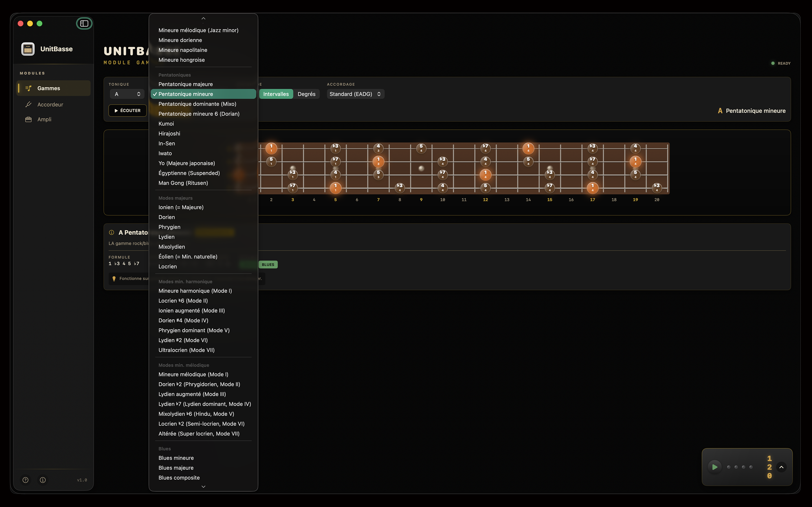Click the info icon at sidebar bottom
Image resolution: width=812 pixels, height=507 pixels.
(43, 480)
